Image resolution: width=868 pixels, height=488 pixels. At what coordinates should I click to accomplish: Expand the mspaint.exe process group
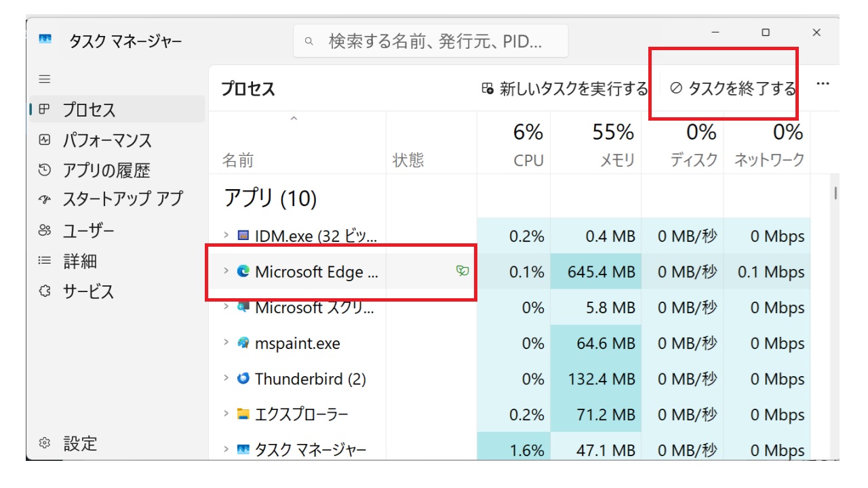pos(226,342)
